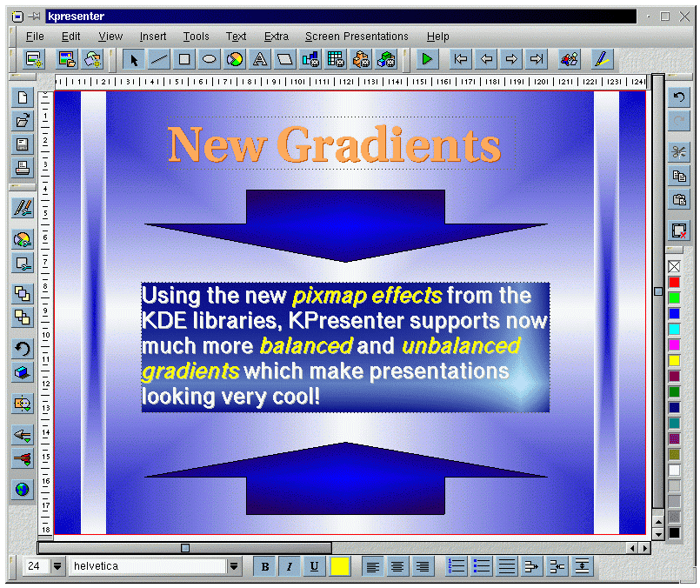Go to next page arrow
The image size is (700, 588).
(511, 59)
